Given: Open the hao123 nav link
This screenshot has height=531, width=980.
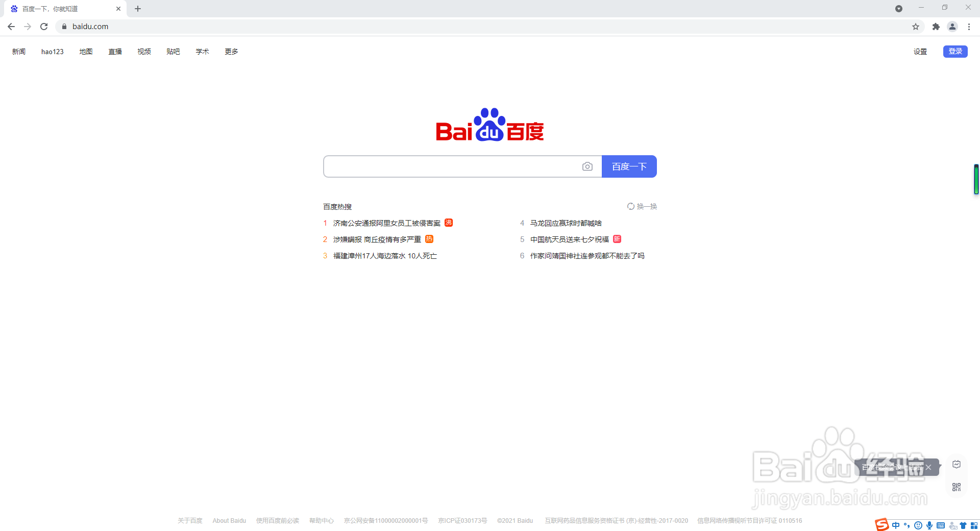Looking at the screenshot, I should [53, 52].
